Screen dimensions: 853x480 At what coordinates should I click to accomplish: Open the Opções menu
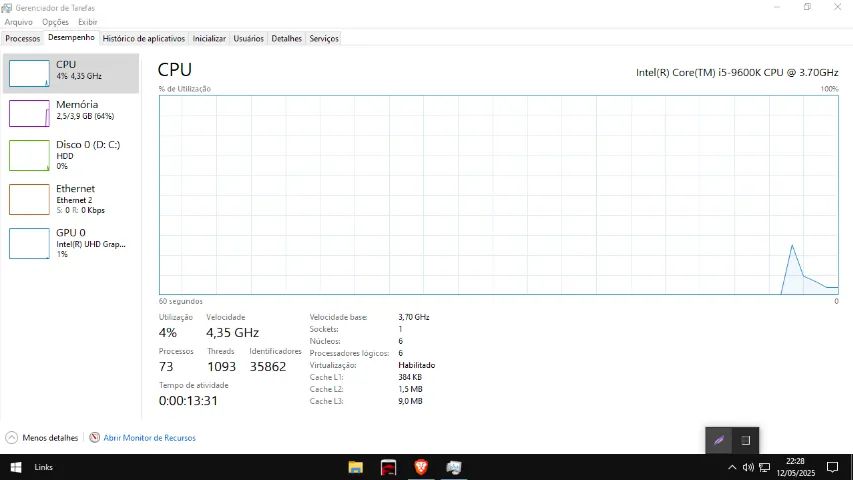[55, 22]
